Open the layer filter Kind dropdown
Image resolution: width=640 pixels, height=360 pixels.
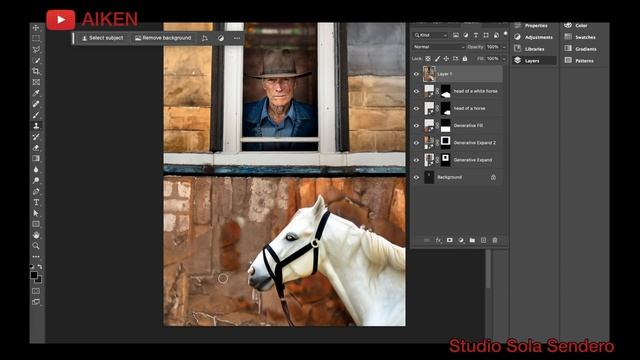coord(431,35)
